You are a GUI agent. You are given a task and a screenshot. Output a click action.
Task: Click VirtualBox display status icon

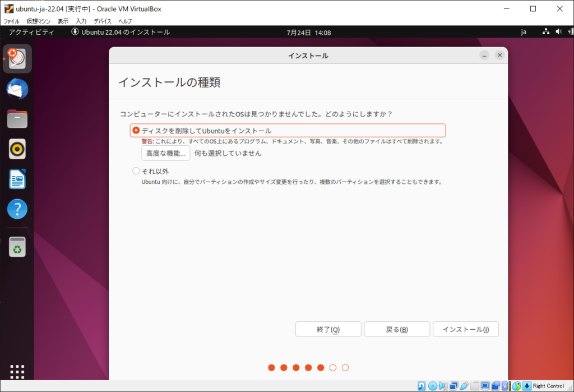(x=485, y=386)
